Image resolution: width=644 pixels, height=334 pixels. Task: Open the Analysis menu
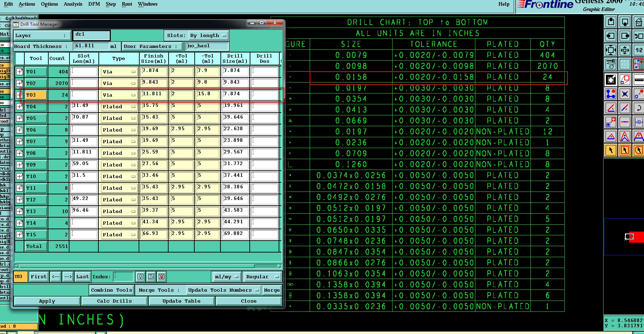73,4
